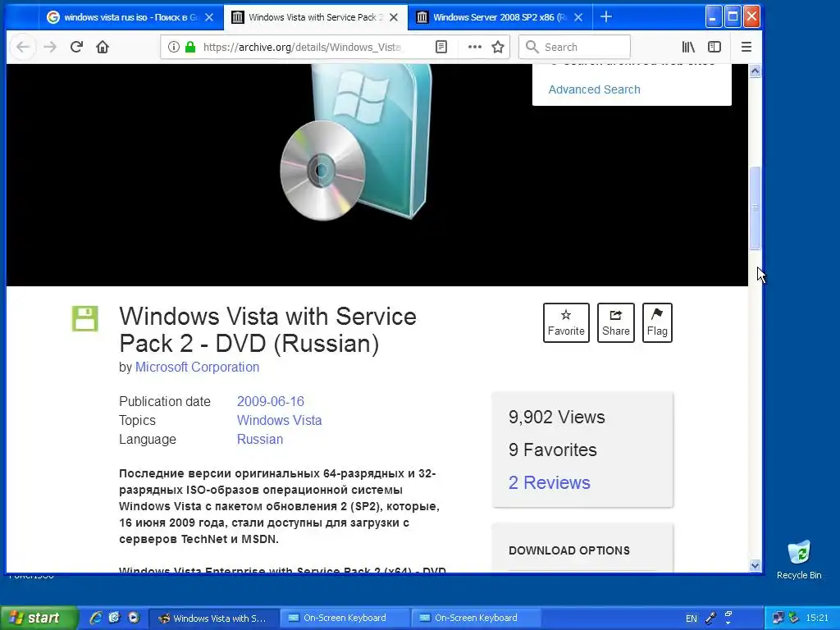Close the Windows Vista Service Pack tab

pos(394,17)
